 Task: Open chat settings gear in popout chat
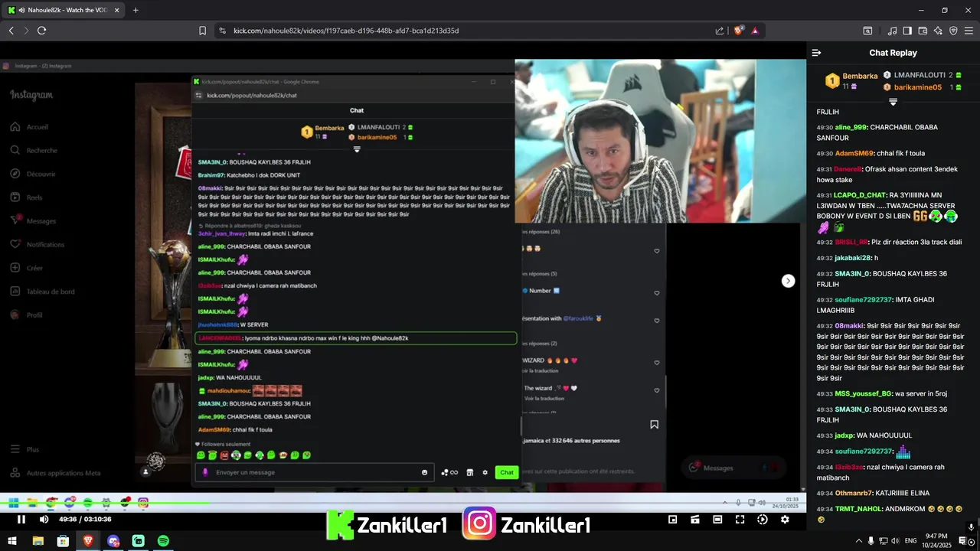485,472
